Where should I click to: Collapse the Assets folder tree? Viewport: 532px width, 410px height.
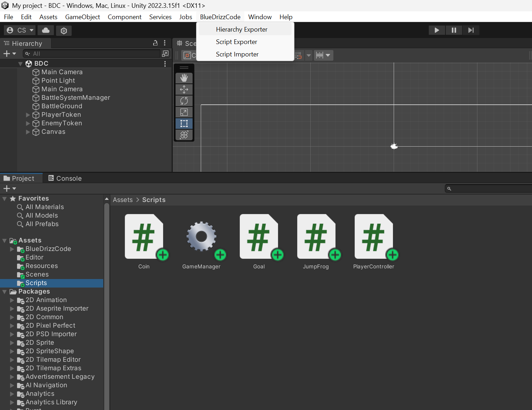tap(5, 241)
